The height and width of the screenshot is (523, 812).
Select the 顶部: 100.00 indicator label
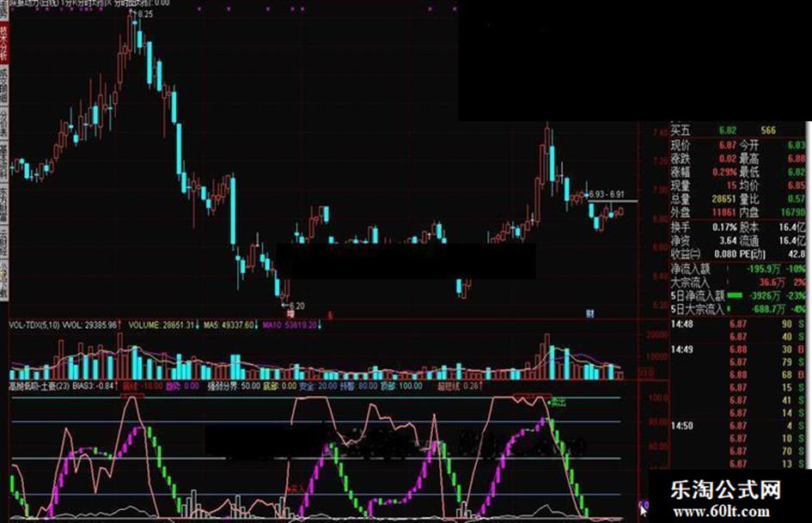pyautogui.click(x=401, y=386)
